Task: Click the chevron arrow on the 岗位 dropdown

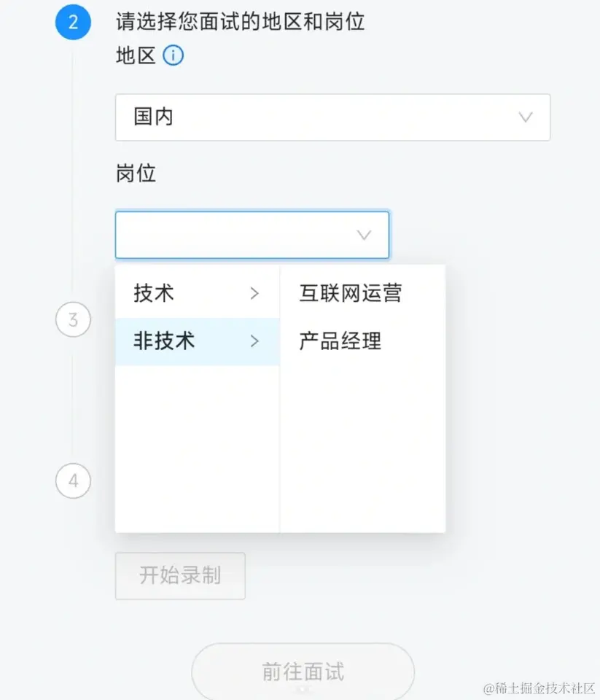Action: (364, 235)
